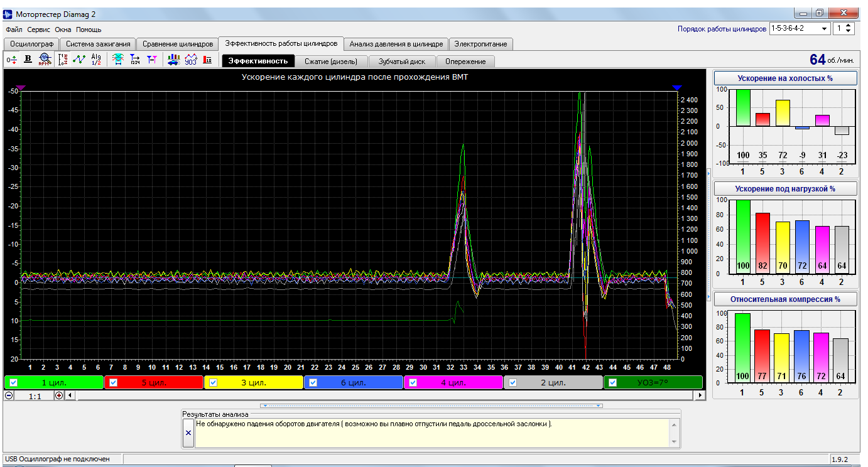Click the chart scrollbar right arrow
This screenshot has width=868, height=467.
[x=700, y=395]
